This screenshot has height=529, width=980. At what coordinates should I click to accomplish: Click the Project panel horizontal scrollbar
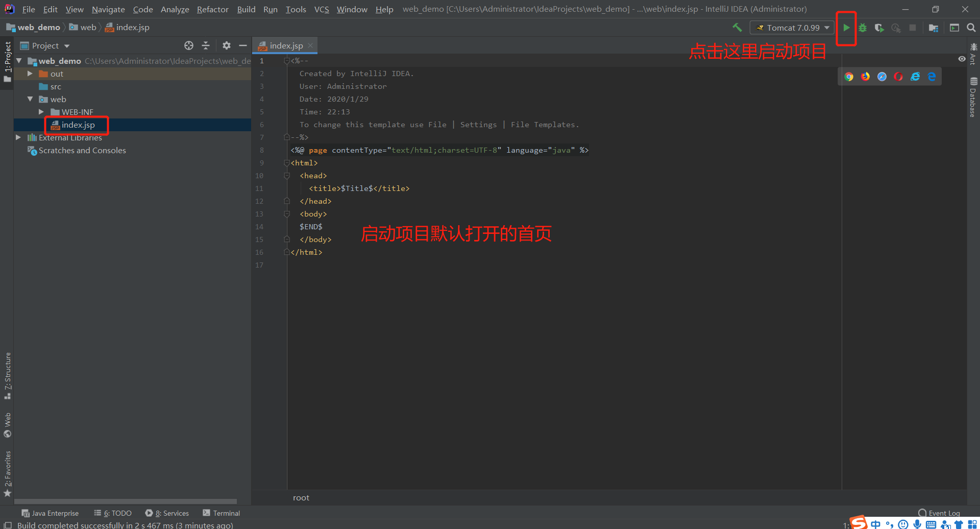[126, 501]
